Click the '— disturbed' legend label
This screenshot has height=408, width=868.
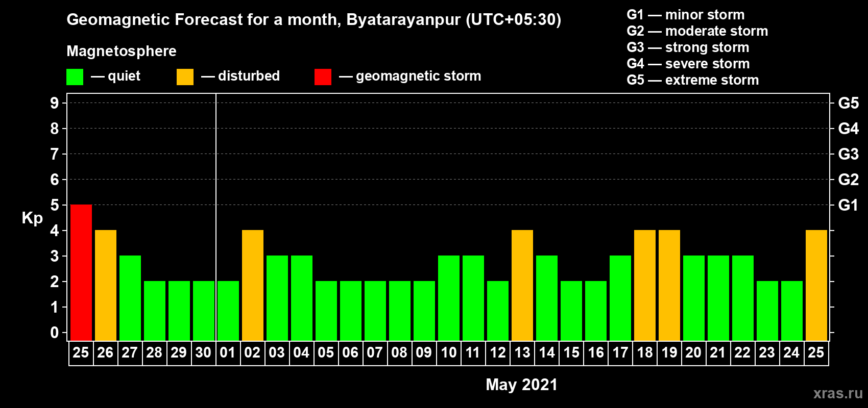[x=240, y=76]
